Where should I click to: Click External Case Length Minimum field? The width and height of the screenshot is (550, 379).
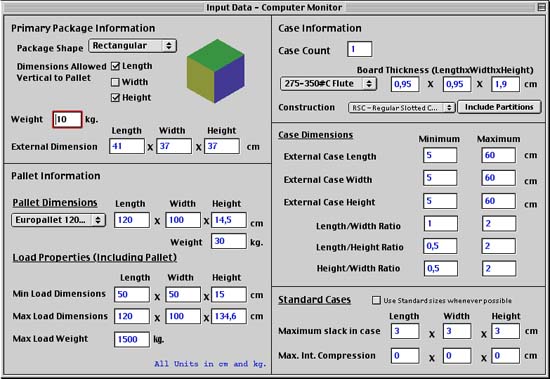coord(440,155)
